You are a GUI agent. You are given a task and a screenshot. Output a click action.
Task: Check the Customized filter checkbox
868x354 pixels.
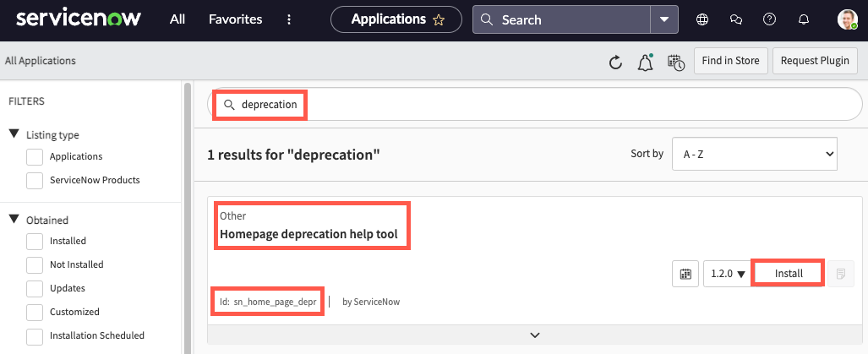[x=35, y=312]
